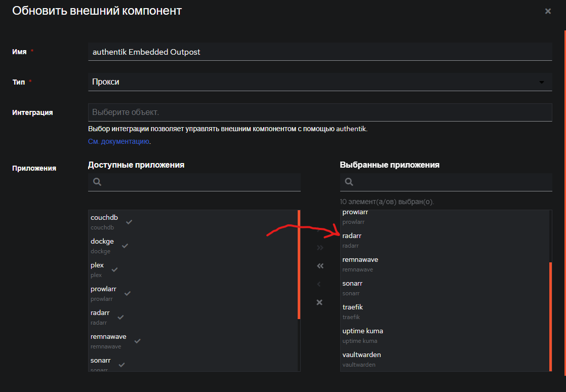Deselect the radarr application in available list
This screenshot has height=392, width=566.
click(x=120, y=316)
